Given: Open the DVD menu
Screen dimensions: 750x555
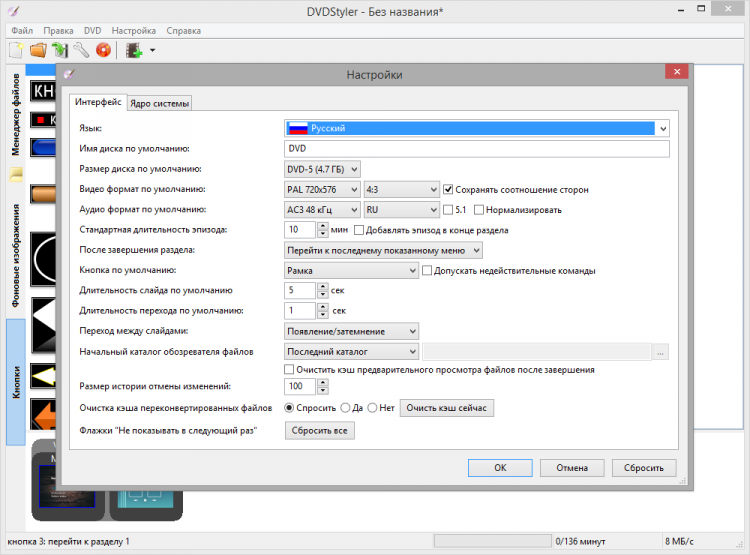Looking at the screenshot, I should [x=92, y=31].
